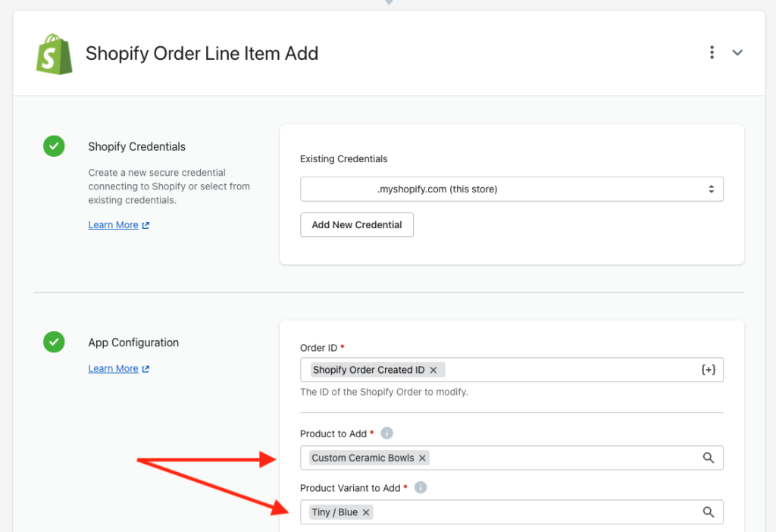This screenshot has width=776, height=532.
Task: Show info tooltip for Product Variant to Add
Action: (x=421, y=487)
